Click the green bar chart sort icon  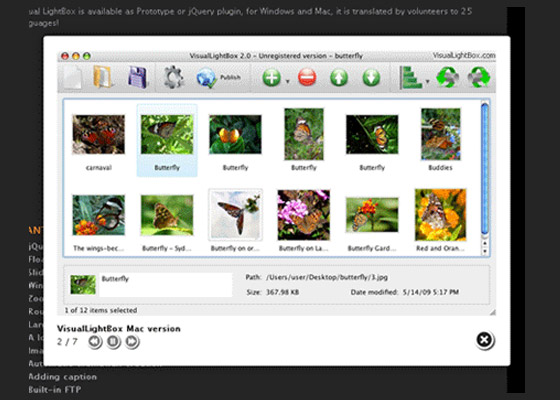click(411, 77)
